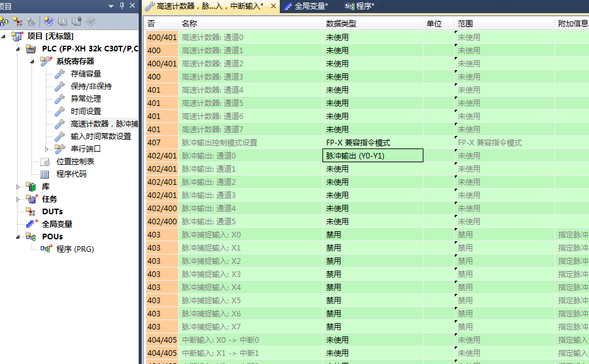Click the red-yellow tree icon in project toolbar

coord(18,21)
